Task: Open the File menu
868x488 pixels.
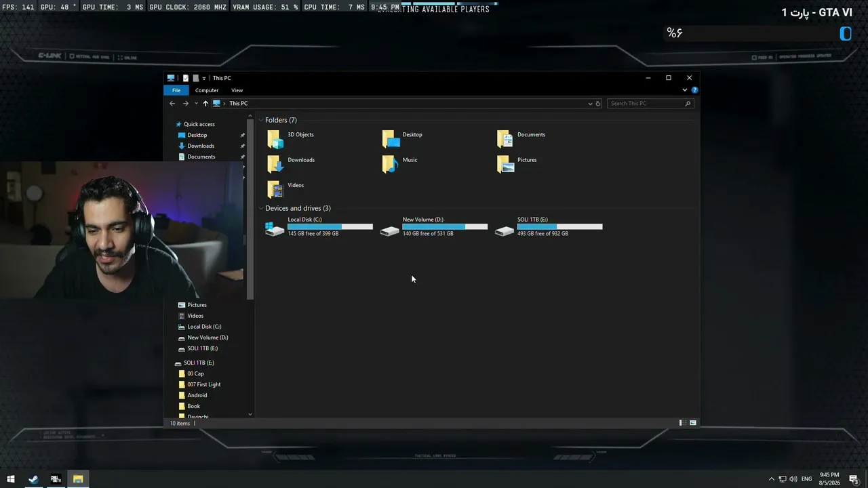Action: click(176, 90)
